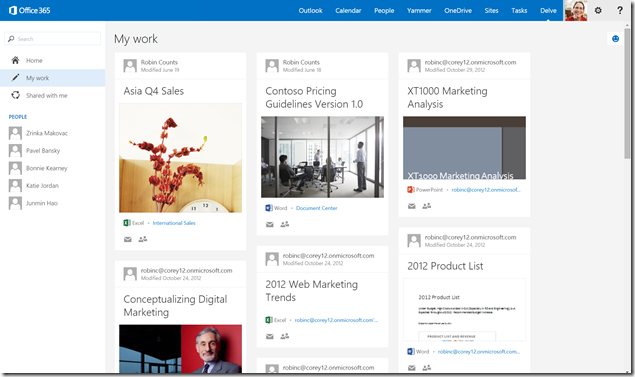Click the Office 365 logo
Screen dimensions: 635x377
[30, 11]
